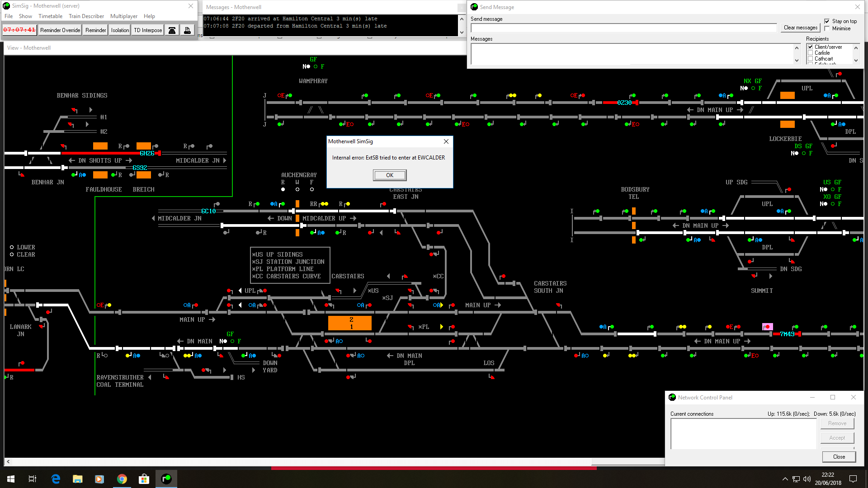The width and height of the screenshot is (868, 488).
Task: Click the Remove button in Network Control Panel
Action: 837,423
